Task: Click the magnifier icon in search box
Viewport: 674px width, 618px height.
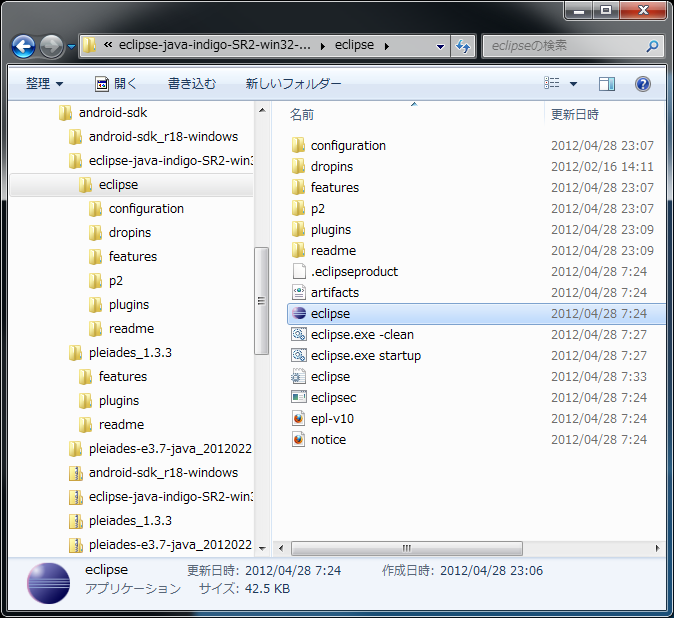Action: pos(652,46)
